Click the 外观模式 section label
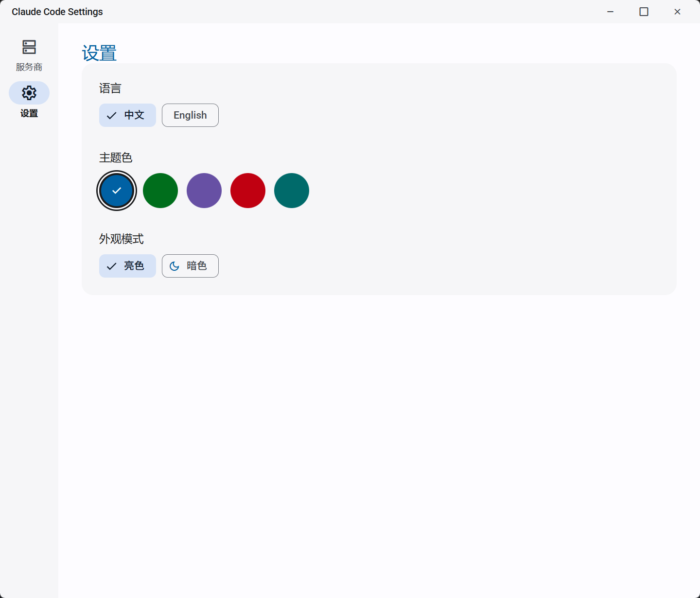The height and width of the screenshot is (598, 700). [122, 239]
